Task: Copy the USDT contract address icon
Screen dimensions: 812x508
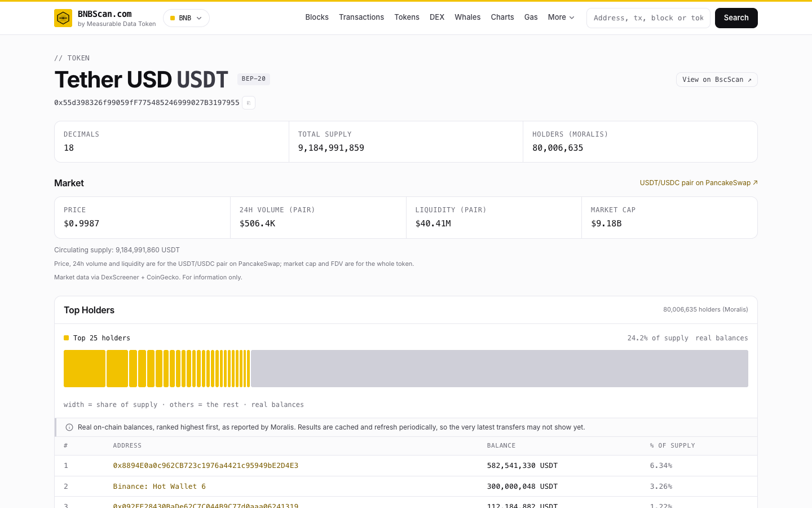Action: click(249, 103)
